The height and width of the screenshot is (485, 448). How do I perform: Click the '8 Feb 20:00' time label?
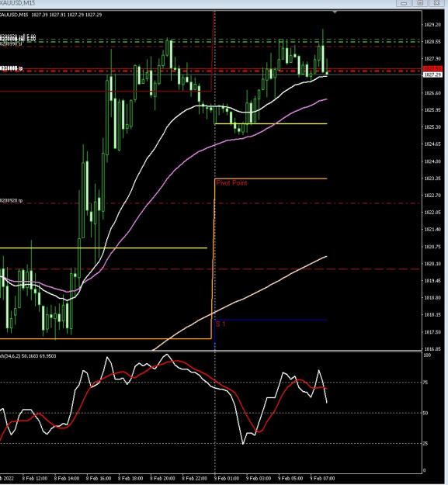coord(162,478)
